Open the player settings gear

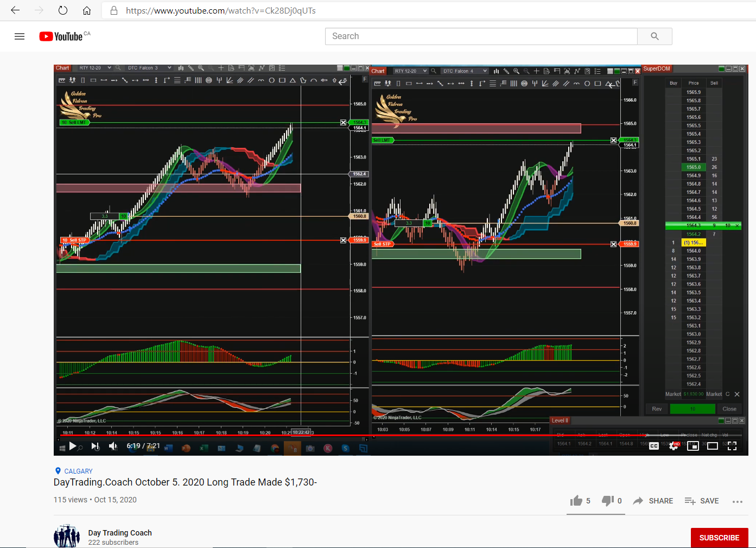674,446
